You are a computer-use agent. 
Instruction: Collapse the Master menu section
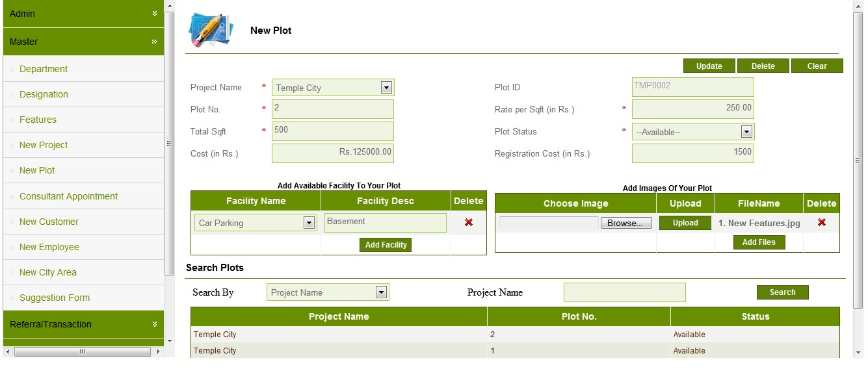click(155, 42)
